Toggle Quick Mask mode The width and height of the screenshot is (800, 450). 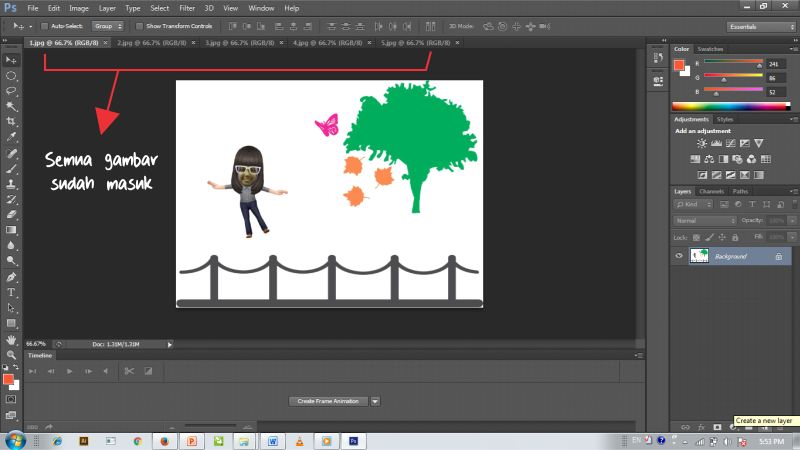pyautogui.click(x=11, y=399)
